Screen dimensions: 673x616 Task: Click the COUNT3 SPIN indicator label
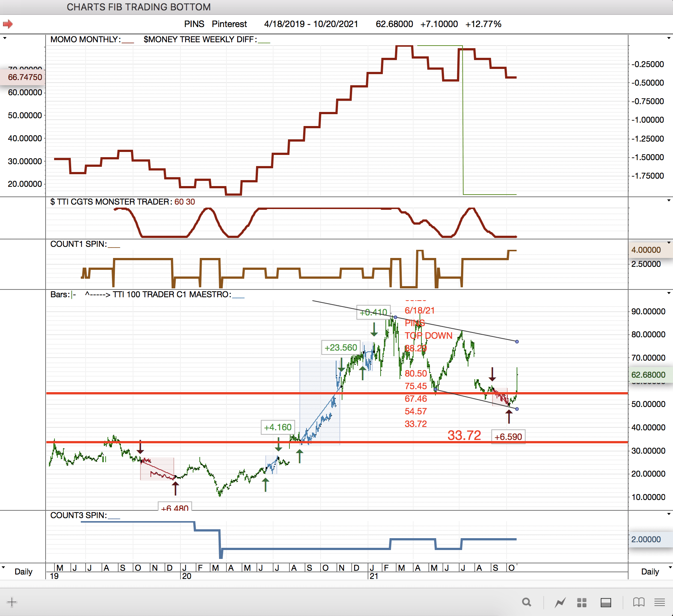tap(79, 515)
